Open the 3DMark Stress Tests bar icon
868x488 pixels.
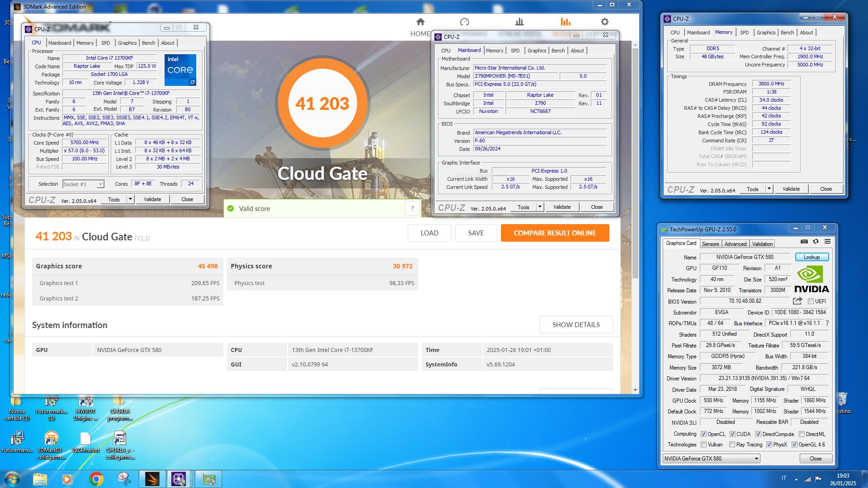point(519,22)
